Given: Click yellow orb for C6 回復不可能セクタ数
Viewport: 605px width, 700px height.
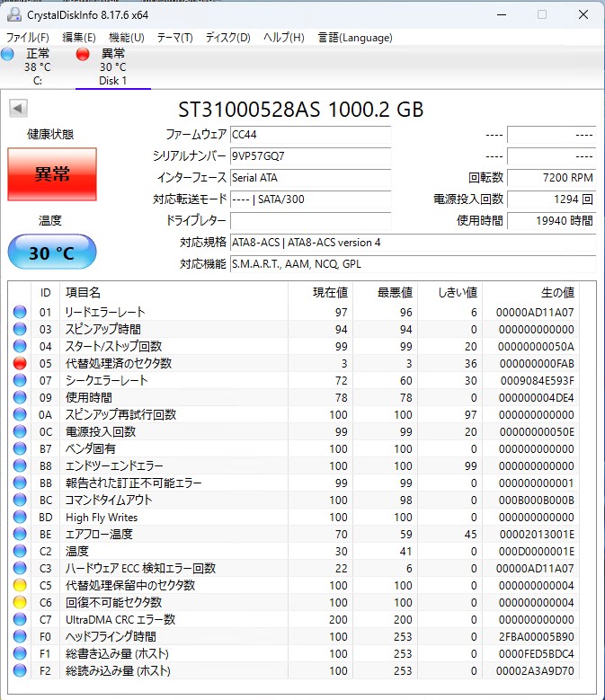Looking at the screenshot, I should point(20,602).
